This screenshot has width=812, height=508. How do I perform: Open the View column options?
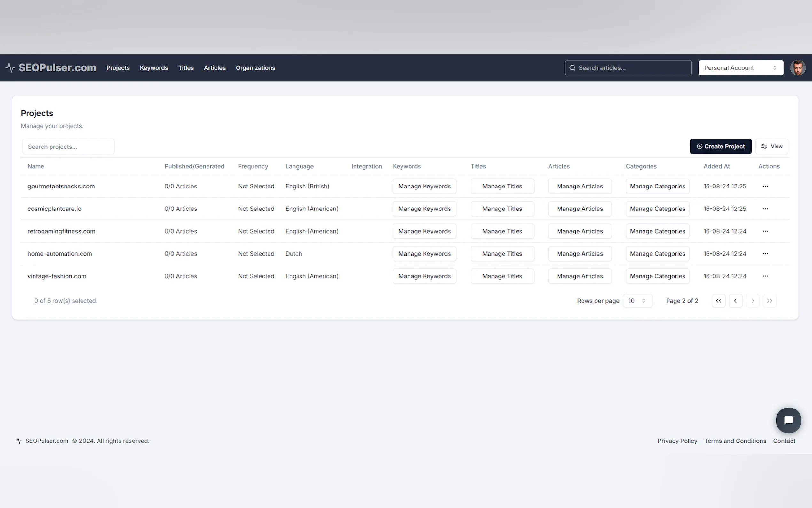click(771, 146)
